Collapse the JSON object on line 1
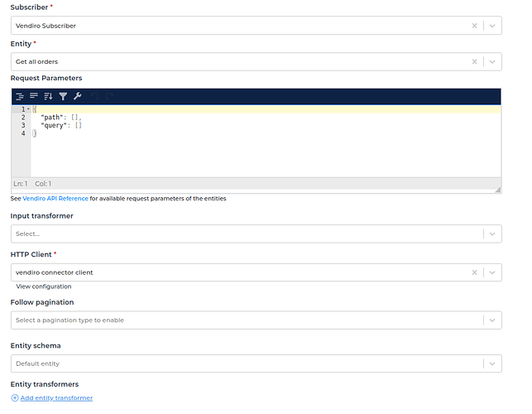 pos(28,109)
